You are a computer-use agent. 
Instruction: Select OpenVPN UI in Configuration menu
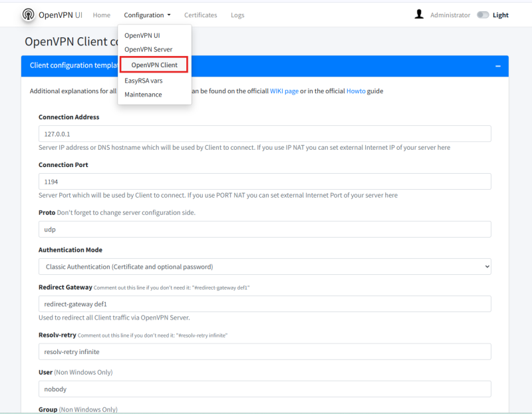(x=142, y=36)
